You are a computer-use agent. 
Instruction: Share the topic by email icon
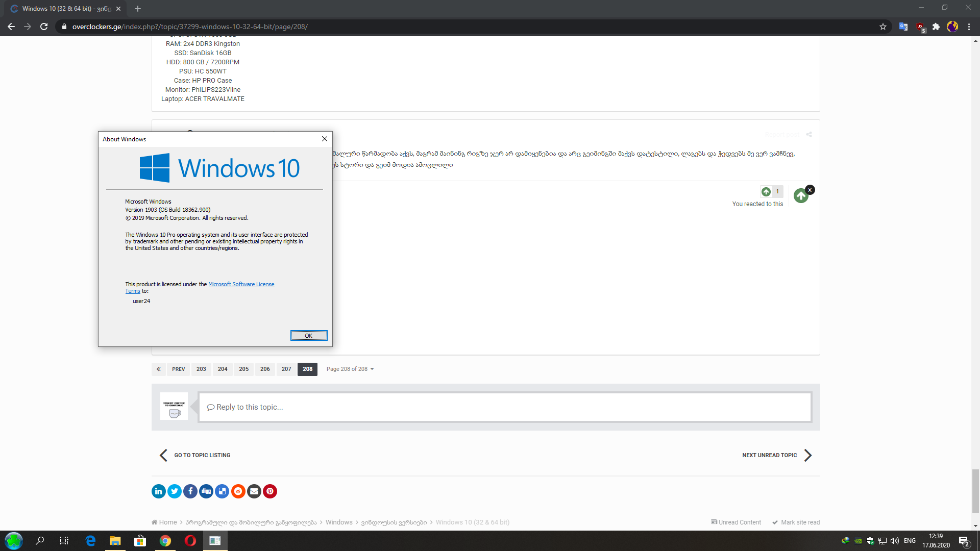[x=254, y=491]
